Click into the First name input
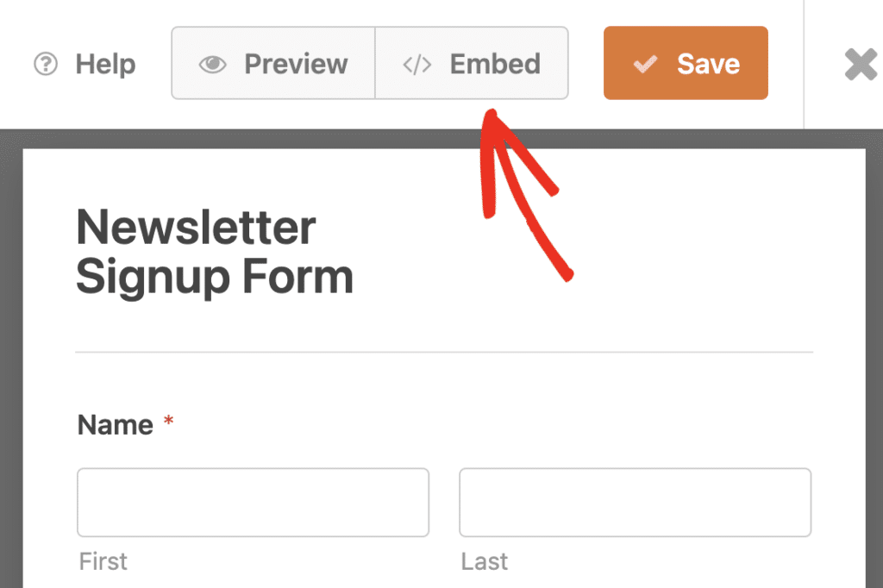 pyautogui.click(x=253, y=503)
